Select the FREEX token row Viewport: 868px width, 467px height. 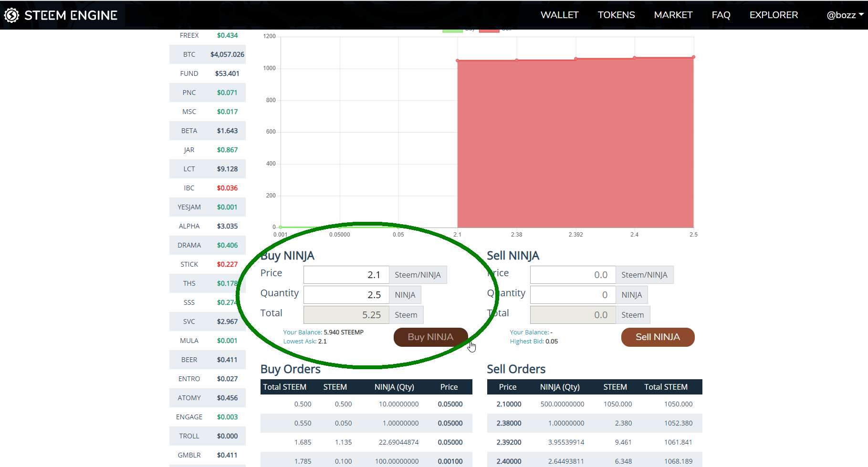pos(208,35)
